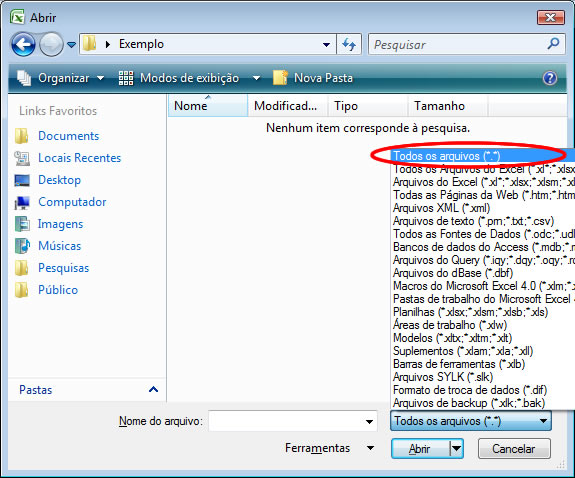Click the Locais Recentes icon

click(x=22, y=158)
